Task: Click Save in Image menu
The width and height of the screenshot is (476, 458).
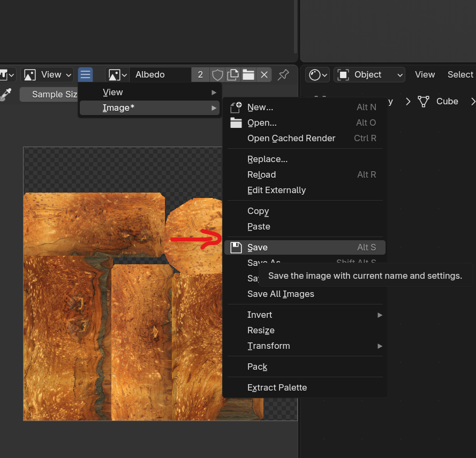Action: [305, 247]
